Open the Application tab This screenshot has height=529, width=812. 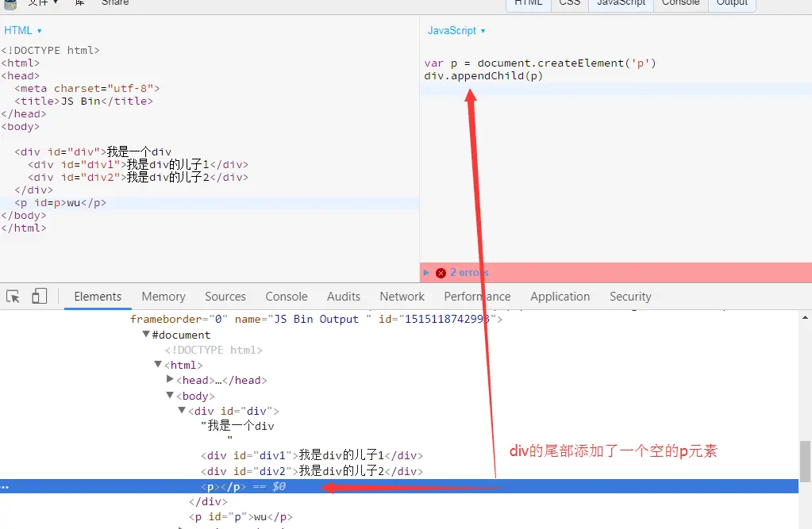560,297
